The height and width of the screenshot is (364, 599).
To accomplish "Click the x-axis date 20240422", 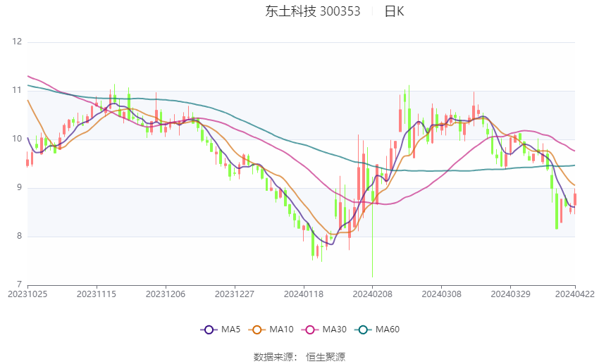I will [575, 294].
